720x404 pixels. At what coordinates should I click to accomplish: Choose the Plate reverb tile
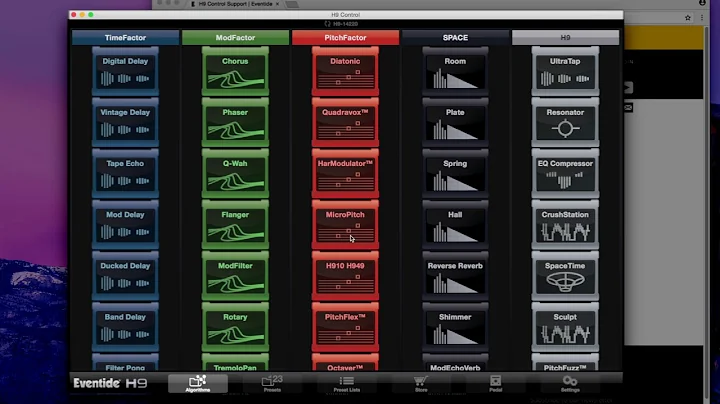point(455,123)
